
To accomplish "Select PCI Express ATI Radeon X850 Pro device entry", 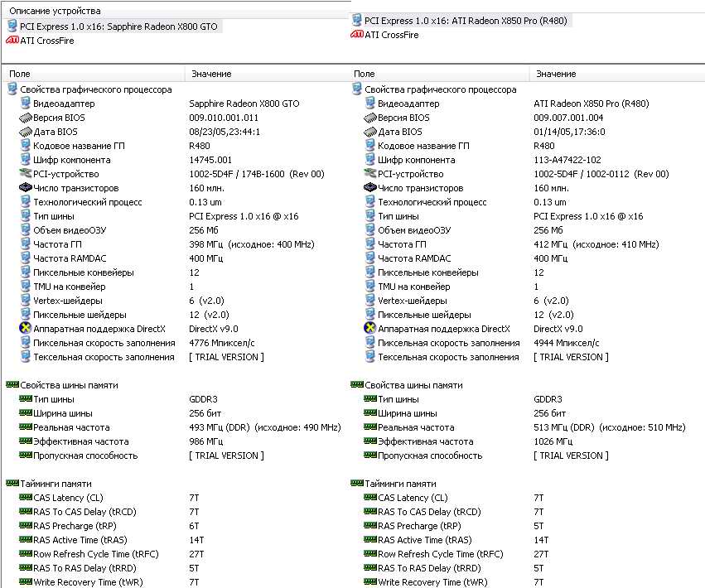I will point(466,21).
